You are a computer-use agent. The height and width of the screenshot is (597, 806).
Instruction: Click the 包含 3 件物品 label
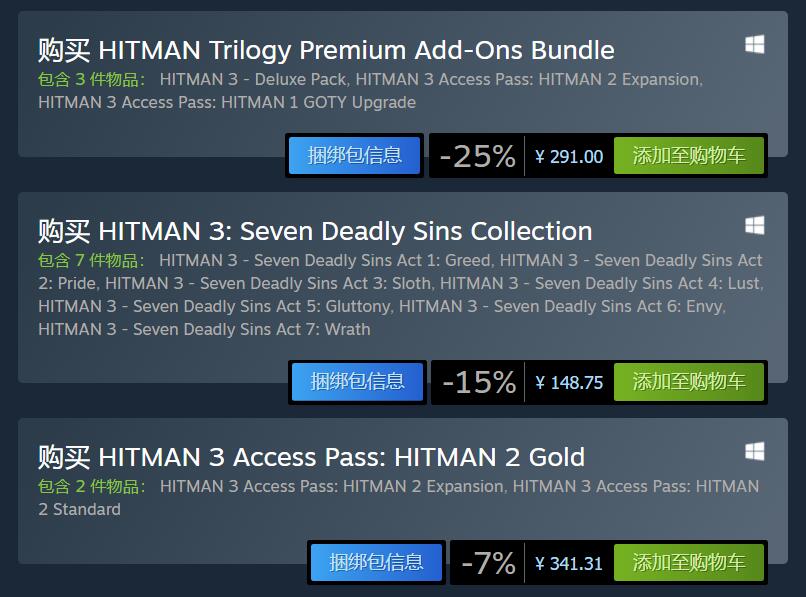[x=91, y=79]
